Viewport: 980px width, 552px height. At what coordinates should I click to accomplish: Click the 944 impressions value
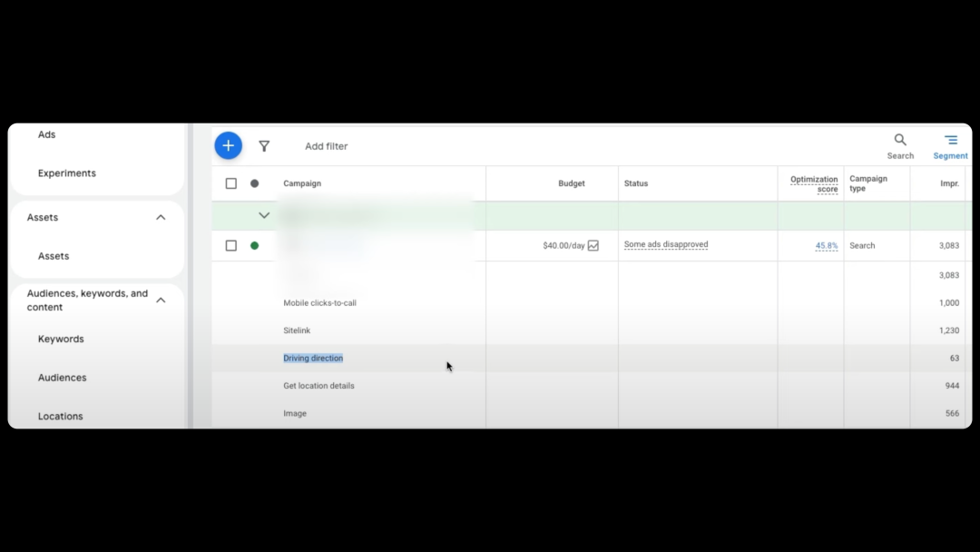pos(952,386)
